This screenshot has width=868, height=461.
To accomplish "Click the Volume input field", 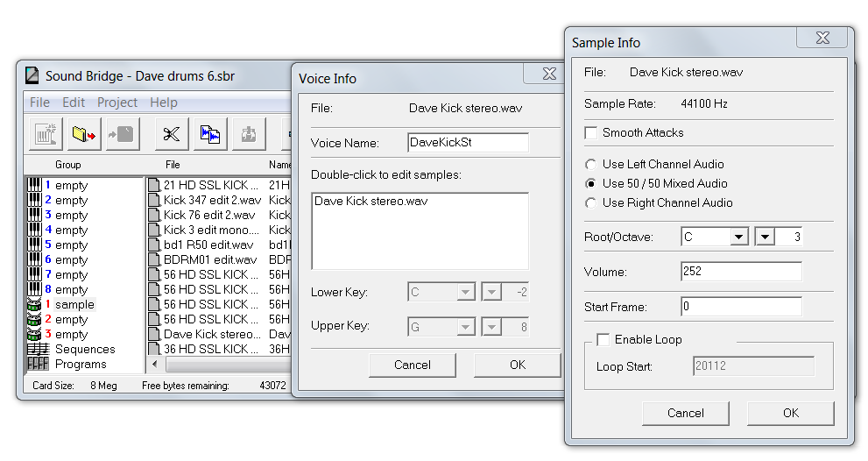I will point(740,272).
